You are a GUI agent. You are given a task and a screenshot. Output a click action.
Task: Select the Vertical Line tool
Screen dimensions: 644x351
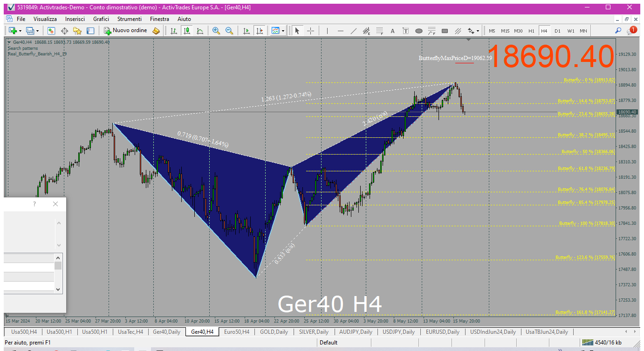pyautogui.click(x=328, y=31)
